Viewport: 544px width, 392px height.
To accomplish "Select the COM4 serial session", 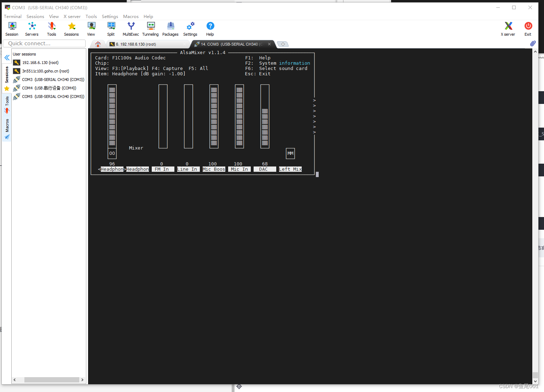I will (x=48, y=88).
